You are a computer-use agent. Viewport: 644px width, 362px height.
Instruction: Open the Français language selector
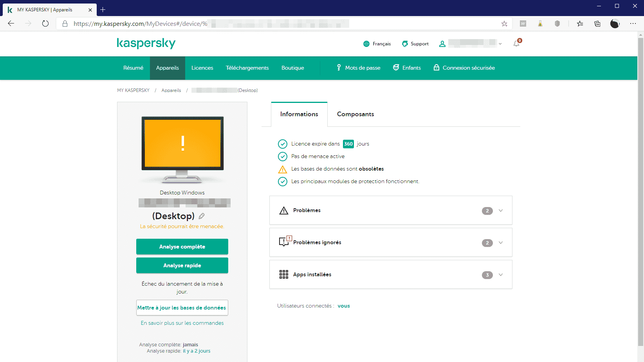coord(377,44)
